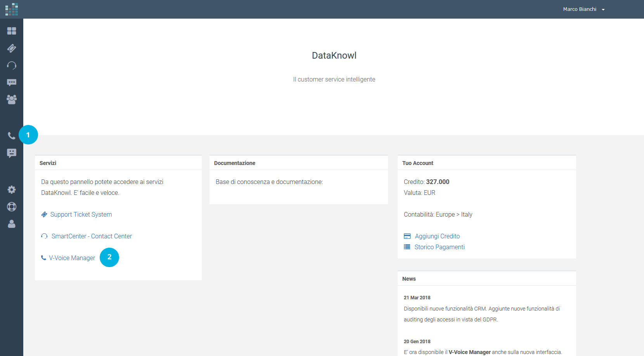644x356 pixels.
Task: Open Marco Bianchi user dropdown arrow
Action: point(603,10)
